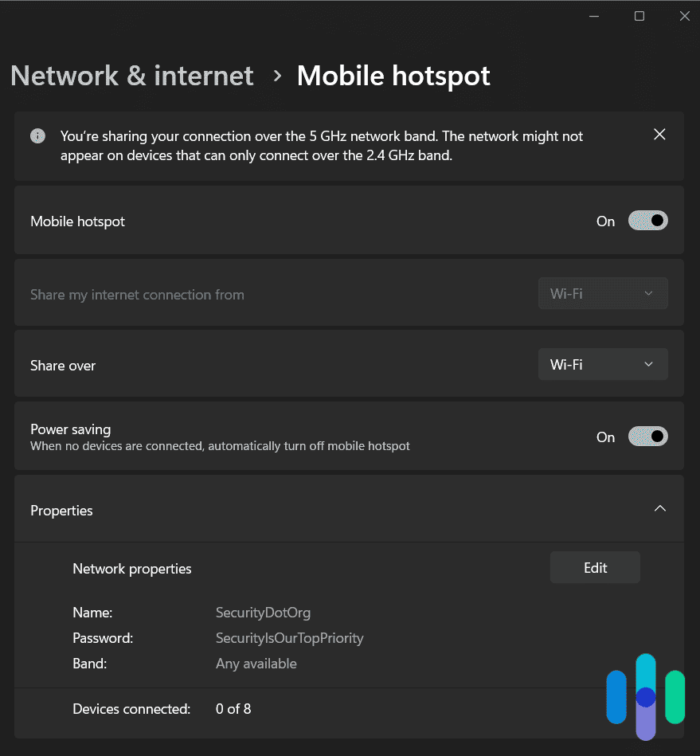Collapse the Properties section chevron
The height and width of the screenshot is (756, 700).
tap(659, 508)
